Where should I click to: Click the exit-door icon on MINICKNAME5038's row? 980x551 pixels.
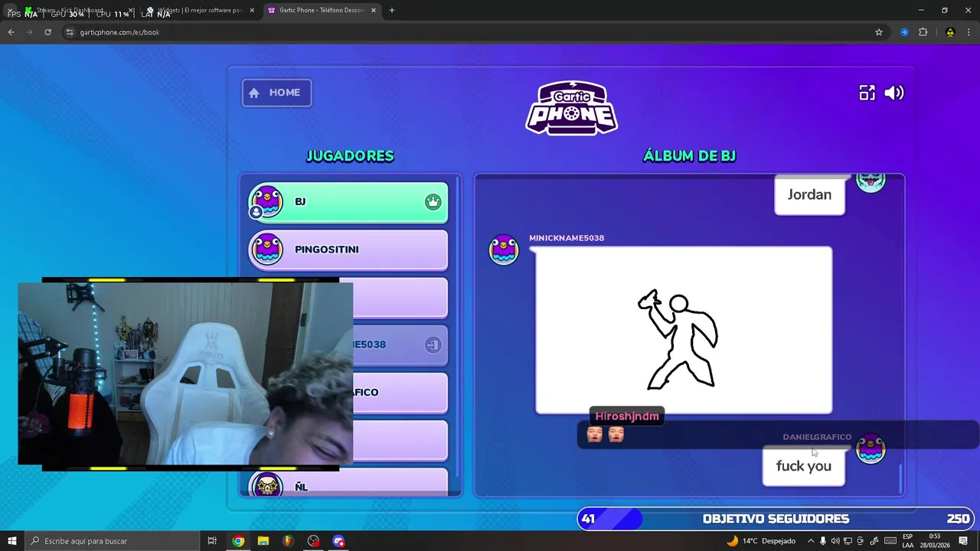coord(433,344)
